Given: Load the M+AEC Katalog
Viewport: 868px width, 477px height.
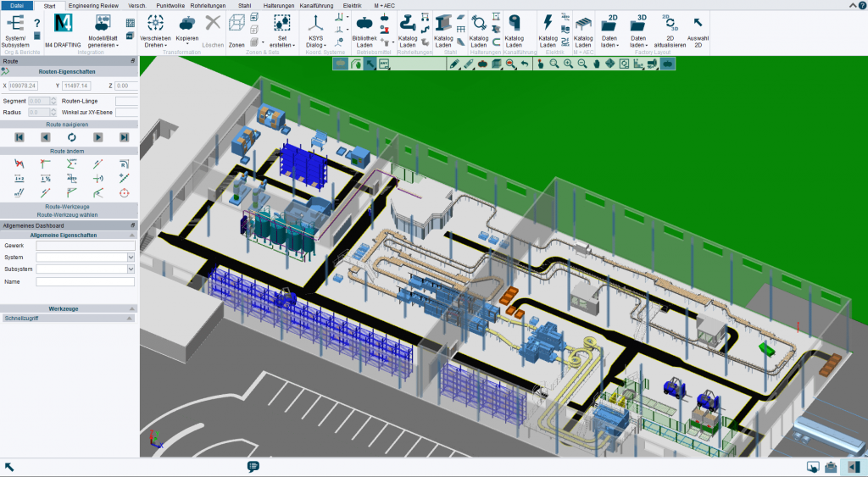Looking at the screenshot, I should 583,31.
